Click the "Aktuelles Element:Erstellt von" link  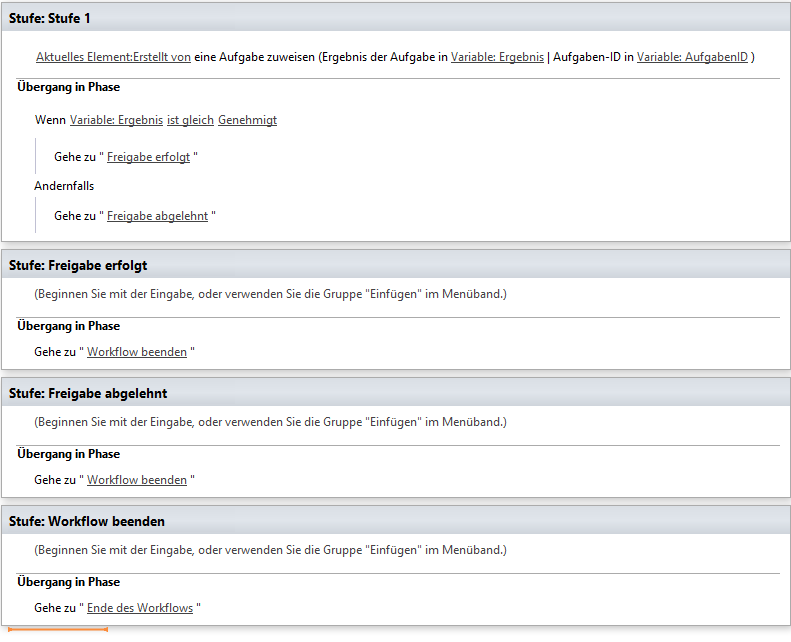point(113,57)
